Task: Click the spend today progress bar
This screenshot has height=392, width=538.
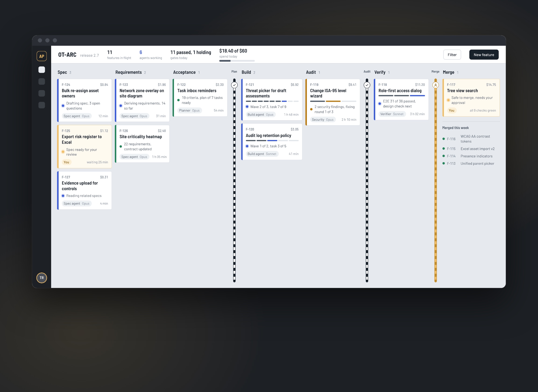Action: pyautogui.click(x=237, y=61)
